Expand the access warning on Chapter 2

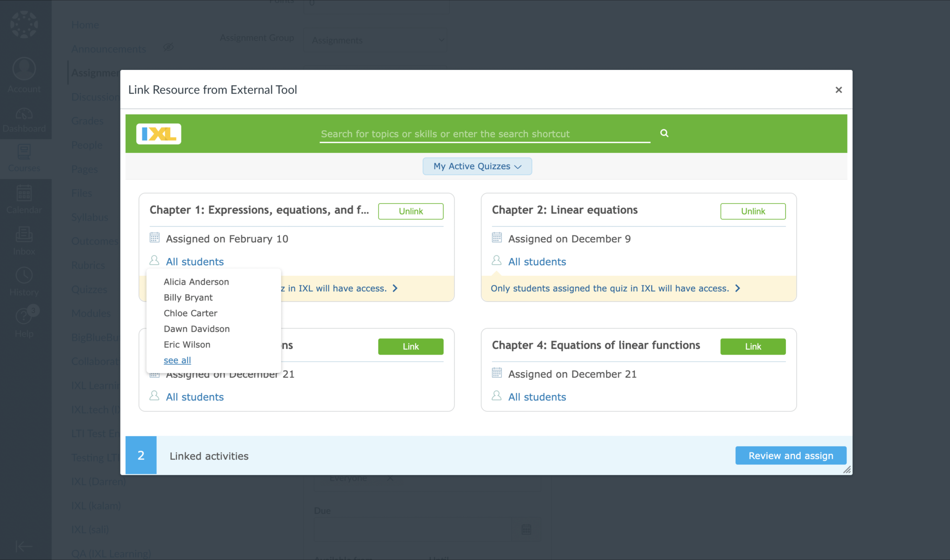pyautogui.click(x=738, y=288)
